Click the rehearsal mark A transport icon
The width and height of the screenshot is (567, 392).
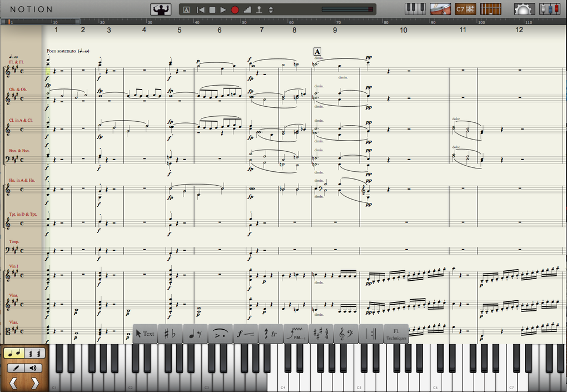tap(186, 10)
